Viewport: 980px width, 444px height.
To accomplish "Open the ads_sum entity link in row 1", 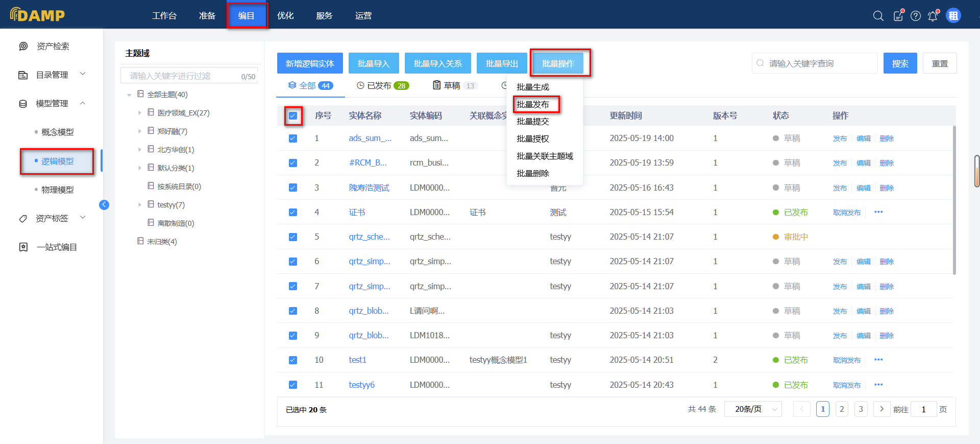I will click(370, 138).
